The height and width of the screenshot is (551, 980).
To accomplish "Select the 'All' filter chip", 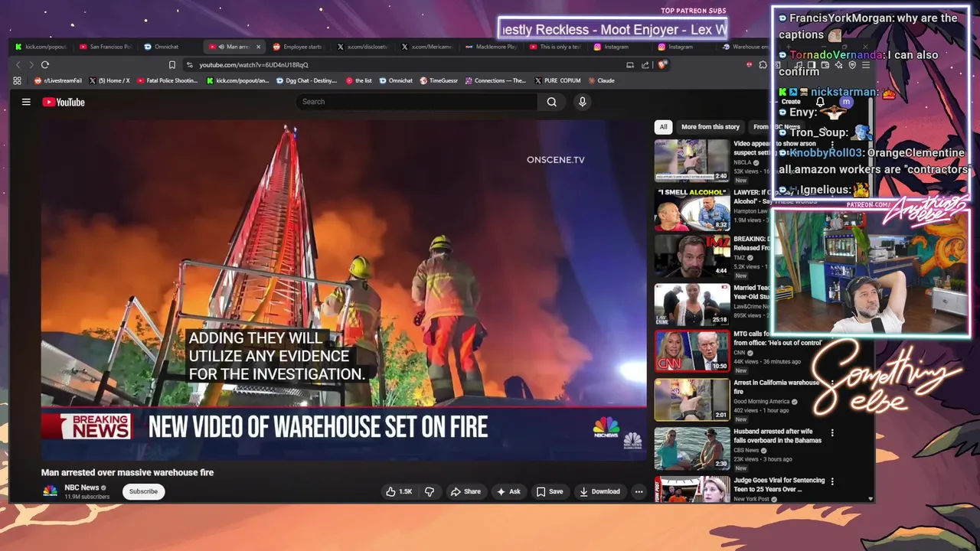I will (x=663, y=127).
